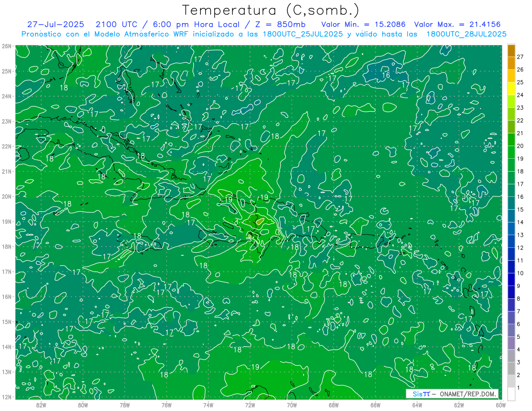Click the '16' contour label on the map
532x411 pixels.
coord(386,75)
